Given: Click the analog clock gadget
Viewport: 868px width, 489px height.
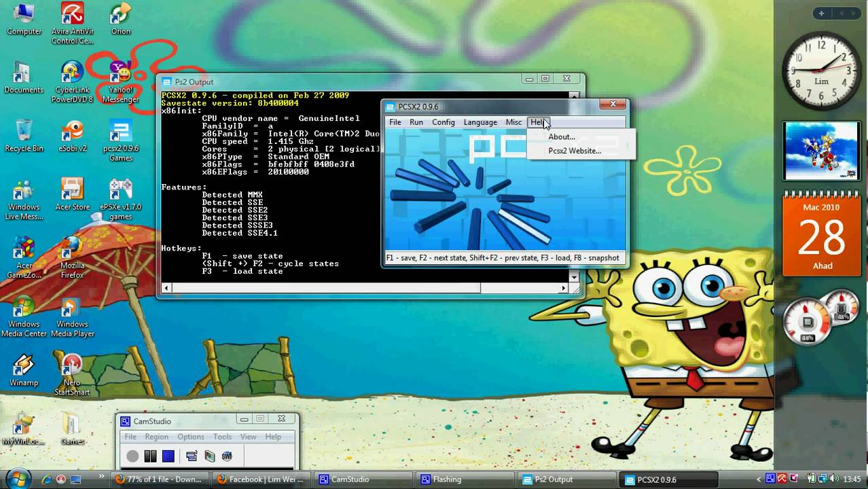Looking at the screenshot, I should pos(822,71).
